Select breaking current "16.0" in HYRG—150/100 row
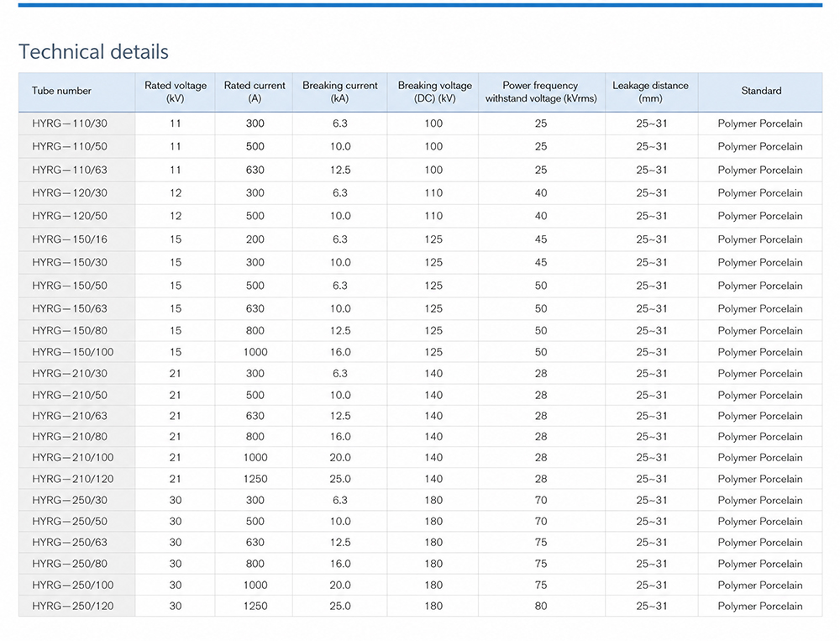The image size is (840, 641). coord(340,352)
